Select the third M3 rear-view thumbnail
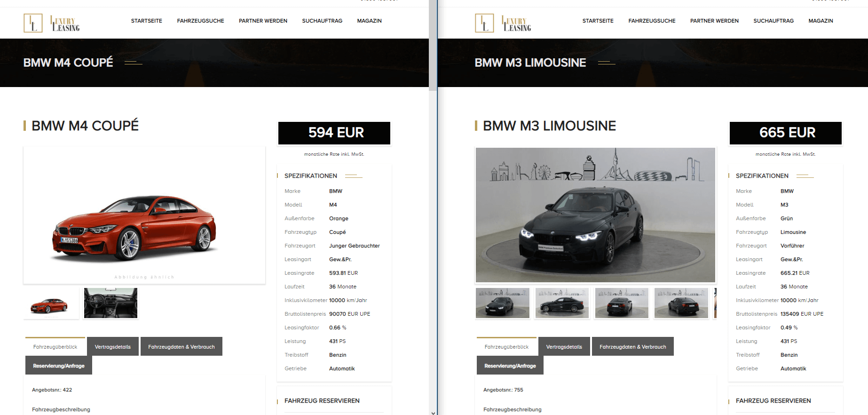 pyautogui.click(x=622, y=303)
